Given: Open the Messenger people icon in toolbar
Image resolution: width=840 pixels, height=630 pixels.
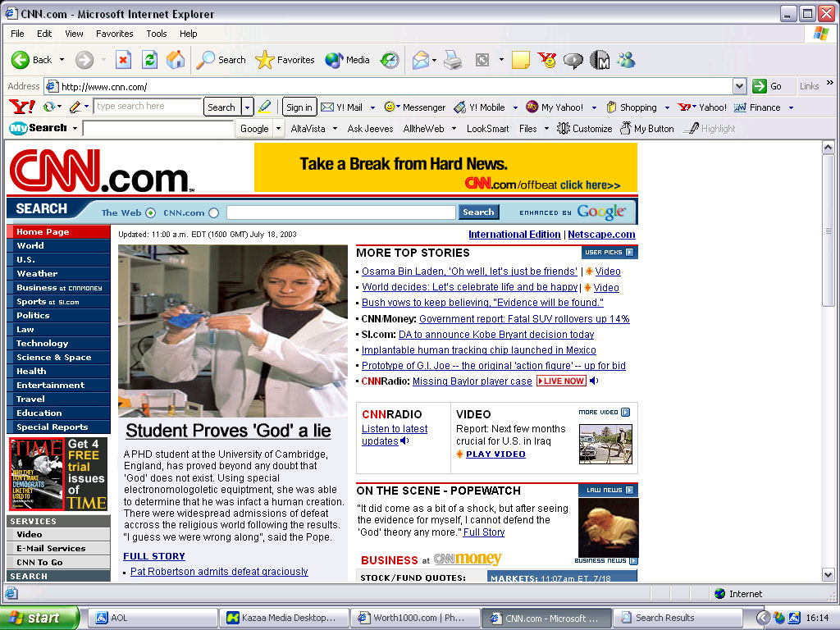Looking at the screenshot, I should (x=625, y=60).
